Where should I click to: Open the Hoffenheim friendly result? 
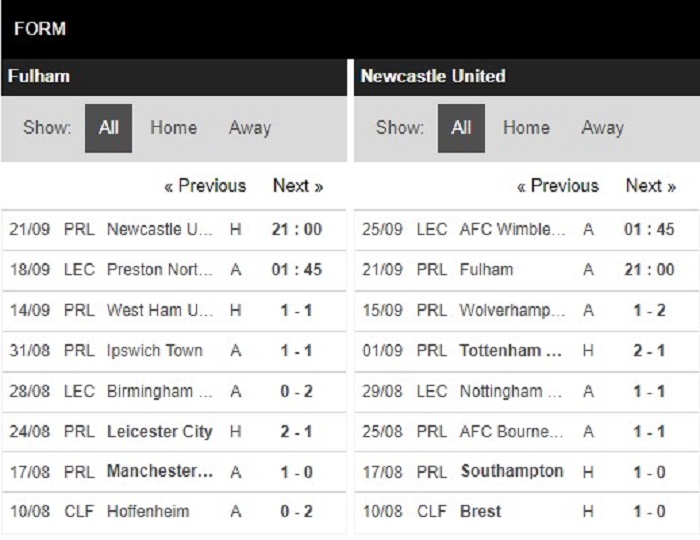click(174, 511)
